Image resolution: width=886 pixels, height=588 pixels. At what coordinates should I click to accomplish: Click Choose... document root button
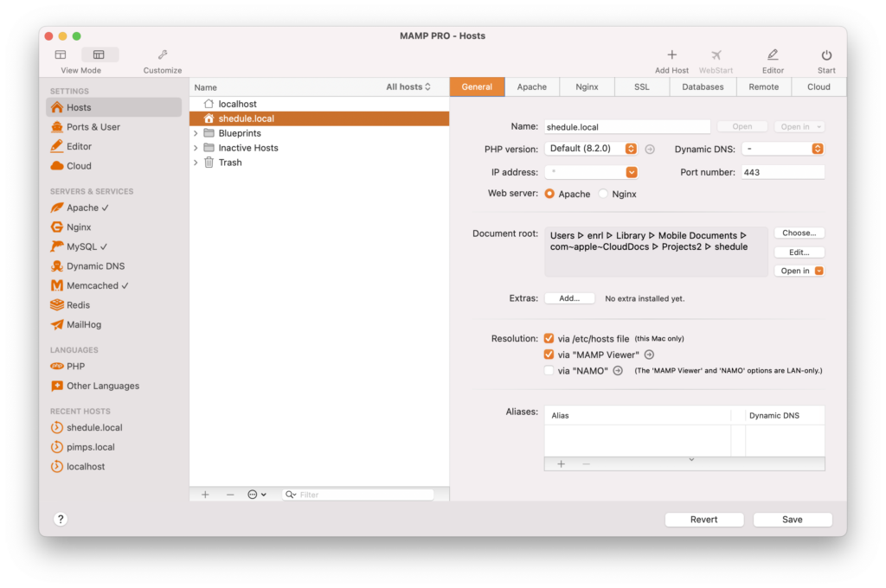[x=799, y=233]
